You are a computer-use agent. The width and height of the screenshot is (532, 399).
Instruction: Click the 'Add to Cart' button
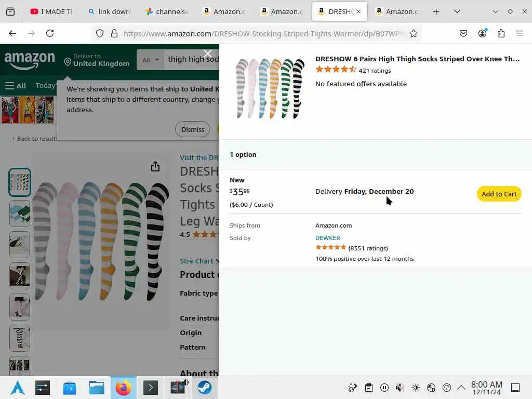(x=499, y=194)
